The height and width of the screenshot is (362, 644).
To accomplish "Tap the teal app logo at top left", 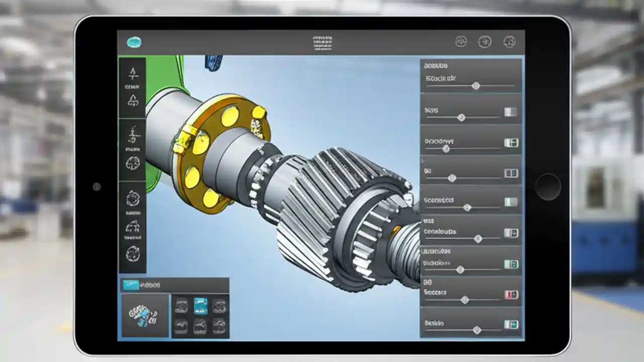I will tap(134, 41).
